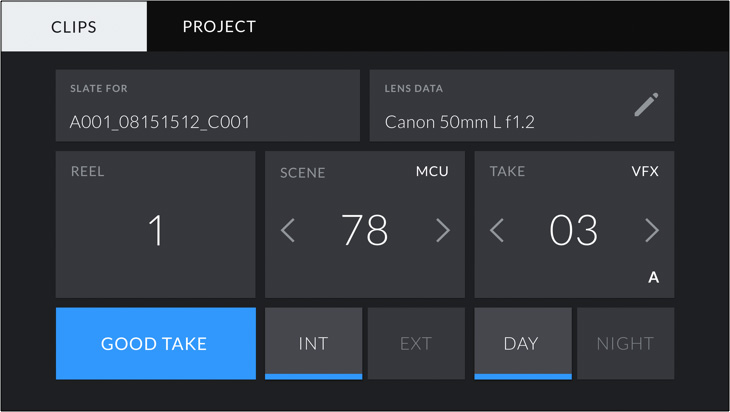
Task: Select NIGHT option
Action: point(625,343)
